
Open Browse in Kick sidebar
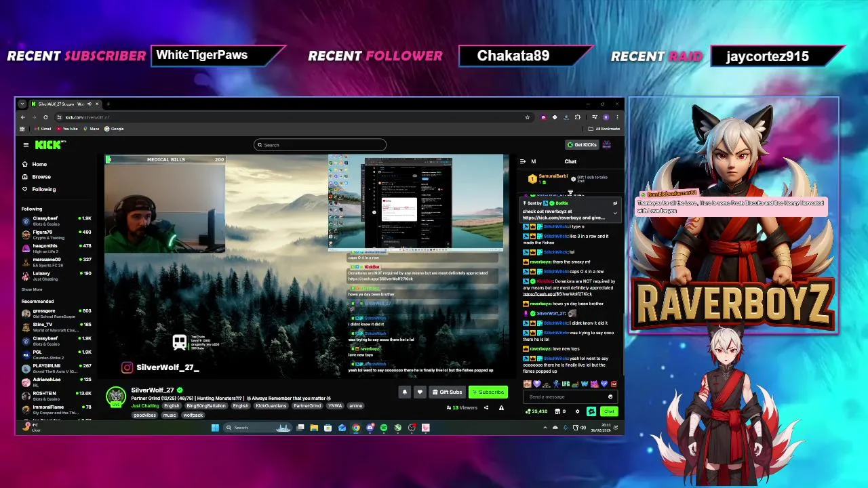click(36, 176)
